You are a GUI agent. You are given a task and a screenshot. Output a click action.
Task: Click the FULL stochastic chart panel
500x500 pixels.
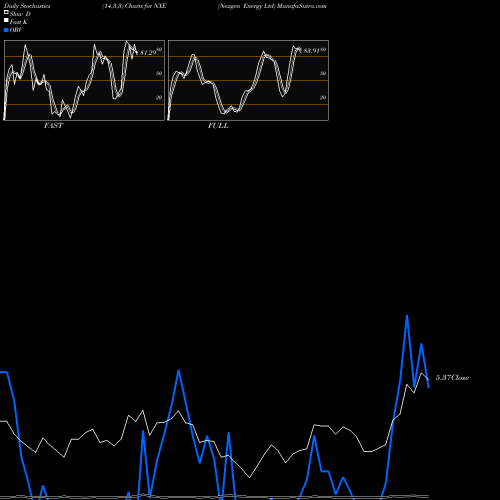[x=248, y=80]
